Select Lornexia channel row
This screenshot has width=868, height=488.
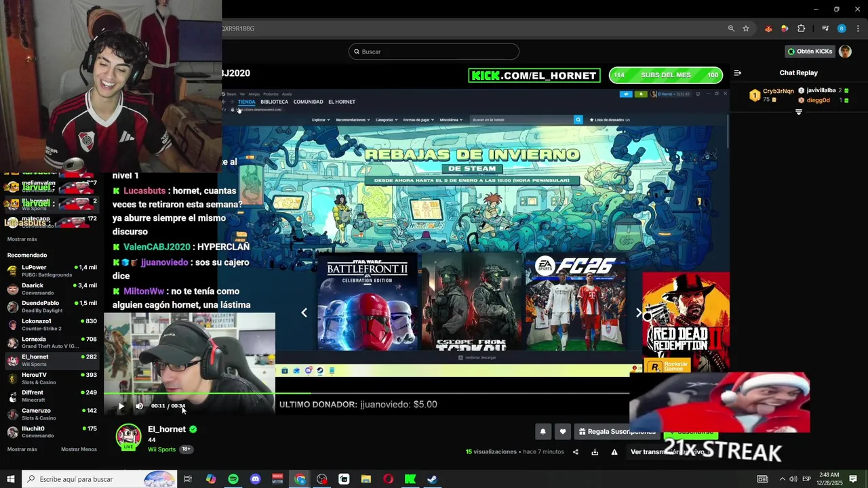pyautogui.click(x=52, y=342)
